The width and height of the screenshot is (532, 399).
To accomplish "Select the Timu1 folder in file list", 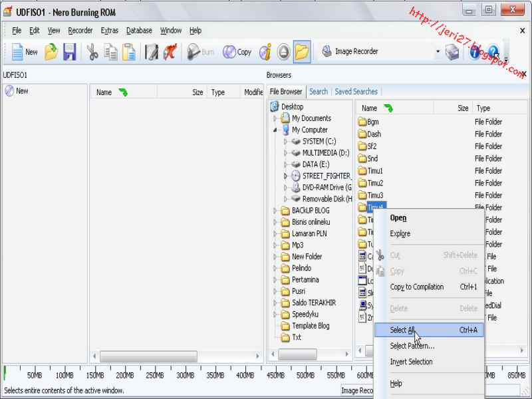I will (x=370, y=171).
